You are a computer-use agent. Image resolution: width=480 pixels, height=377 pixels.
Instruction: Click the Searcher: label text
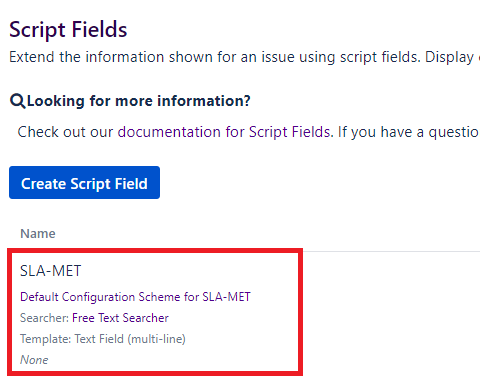coord(44,318)
